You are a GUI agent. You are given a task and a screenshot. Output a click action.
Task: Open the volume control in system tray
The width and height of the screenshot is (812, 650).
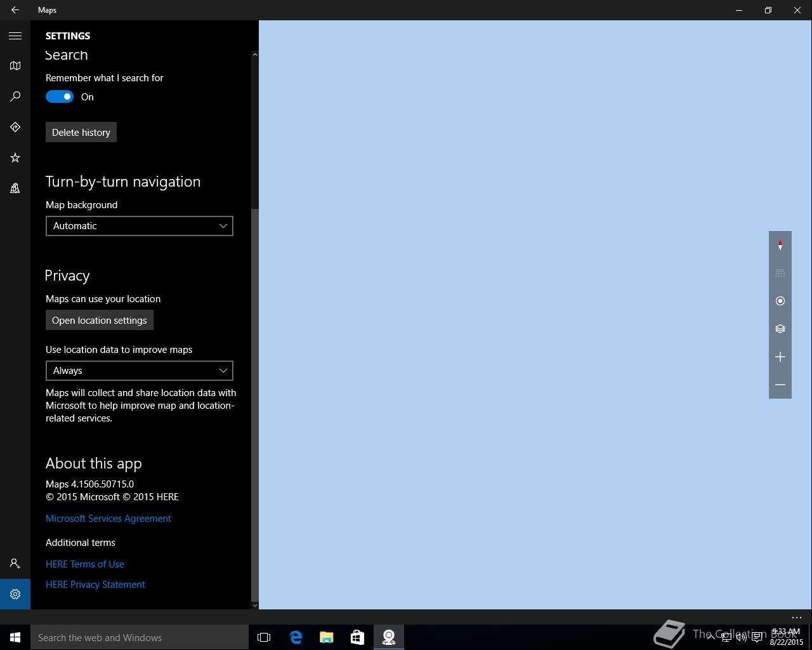click(742, 638)
